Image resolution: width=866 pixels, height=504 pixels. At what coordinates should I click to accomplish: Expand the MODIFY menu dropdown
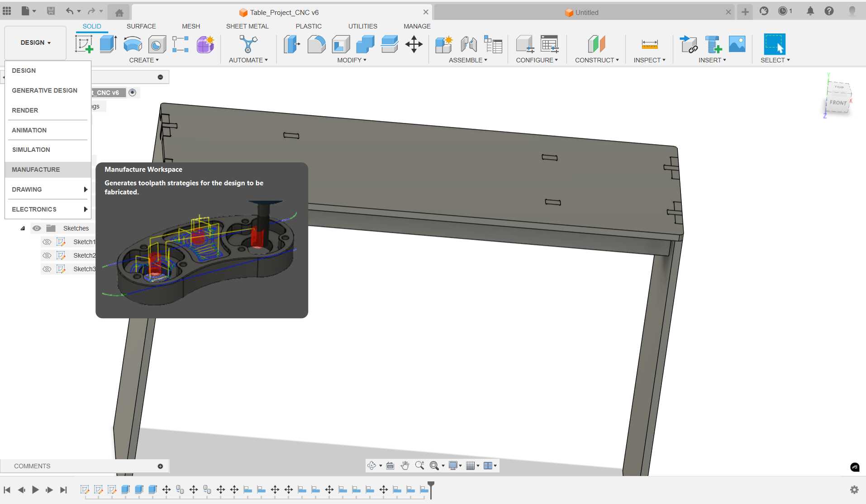[x=352, y=60]
